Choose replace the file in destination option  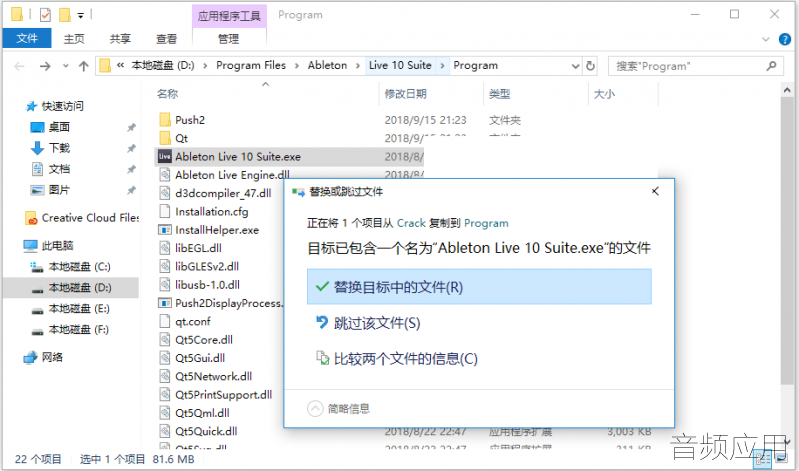[479, 287]
